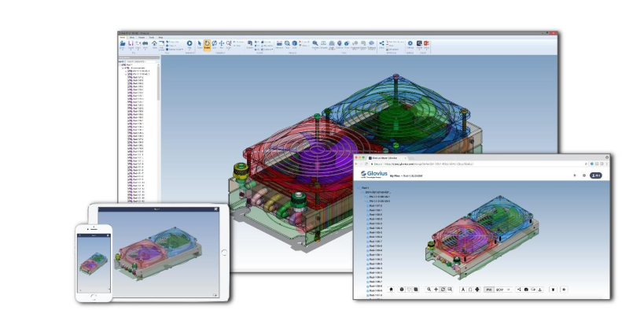
Task: Switch to the View ribbon tab
Action: point(132,38)
